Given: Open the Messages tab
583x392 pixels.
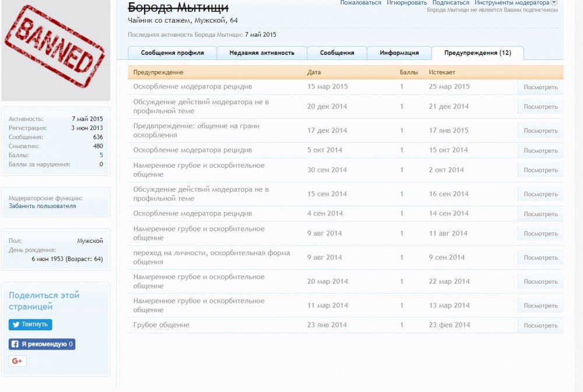Looking at the screenshot, I should [337, 53].
